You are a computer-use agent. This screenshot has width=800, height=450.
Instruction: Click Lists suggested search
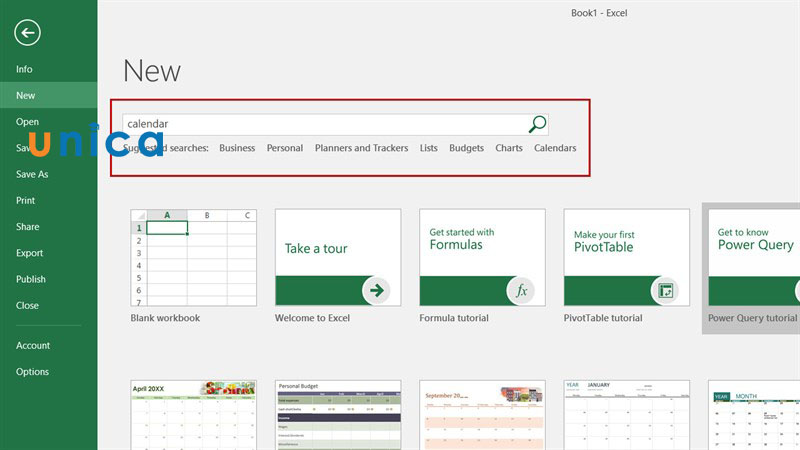coord(429,148)
